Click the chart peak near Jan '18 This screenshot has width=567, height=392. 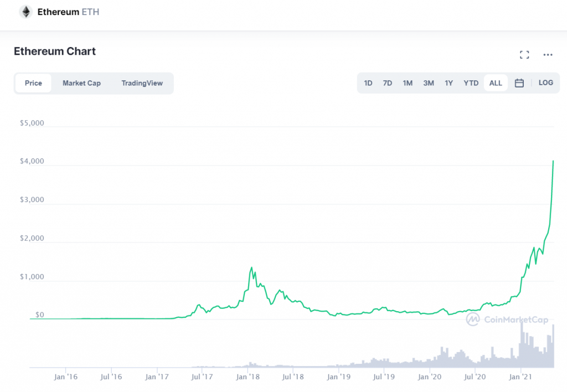(252, 266)
